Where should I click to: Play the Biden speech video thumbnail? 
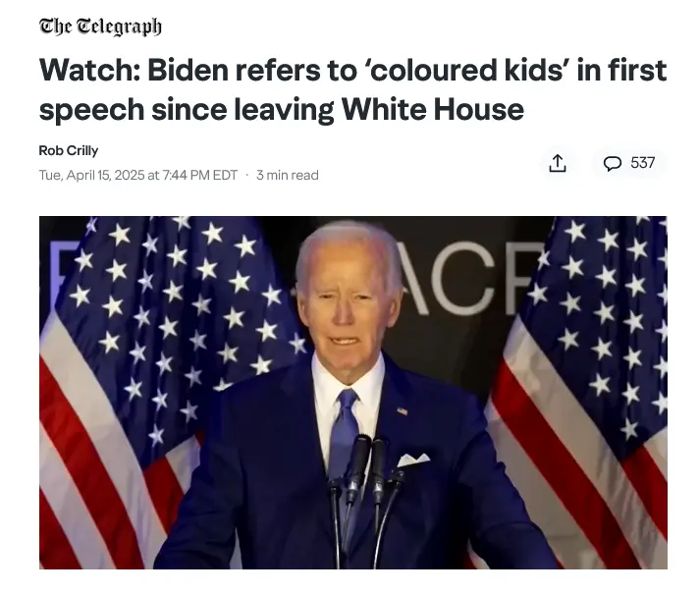[353, 393]
